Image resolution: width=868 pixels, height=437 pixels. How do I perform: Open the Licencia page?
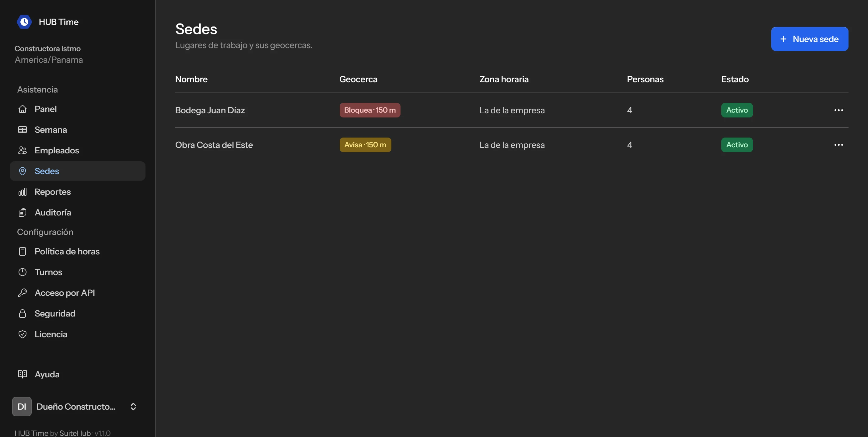point(78,334)
